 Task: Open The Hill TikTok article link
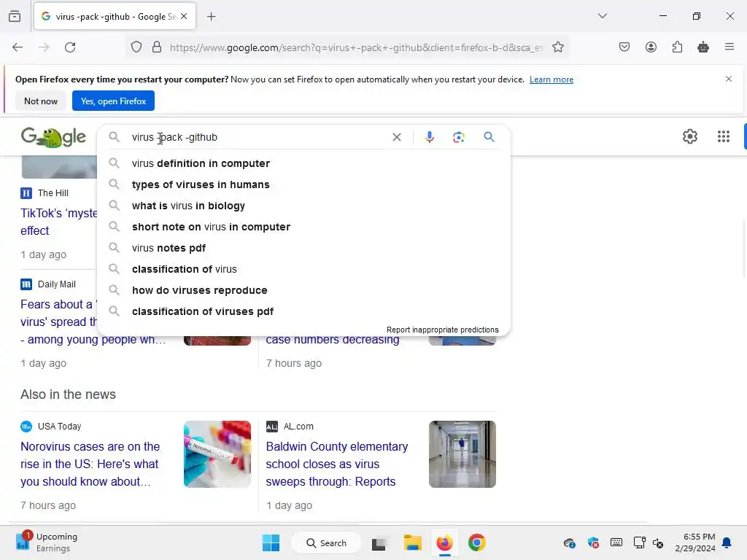coord(58,222)
